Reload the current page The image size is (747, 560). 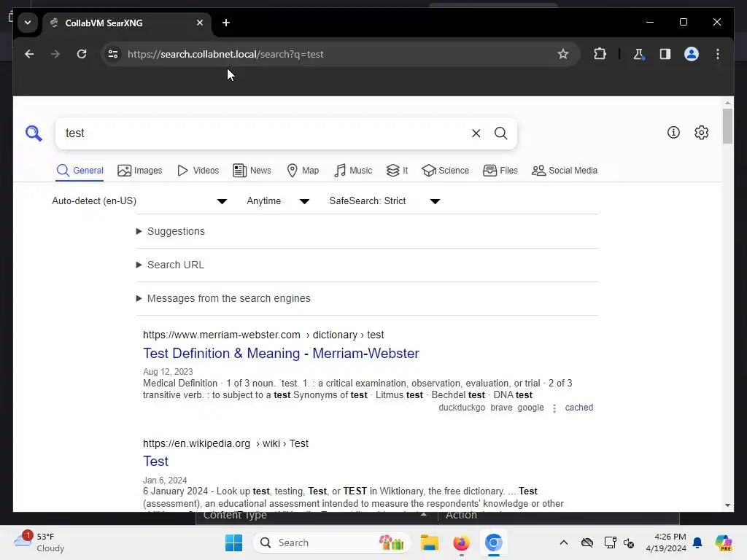[x=82, y=54]
